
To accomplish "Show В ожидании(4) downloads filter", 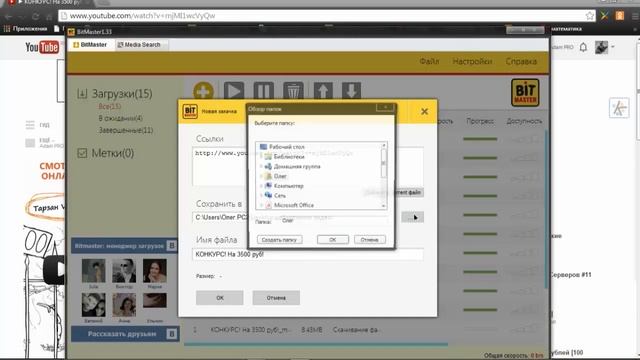I will point(120,118).
